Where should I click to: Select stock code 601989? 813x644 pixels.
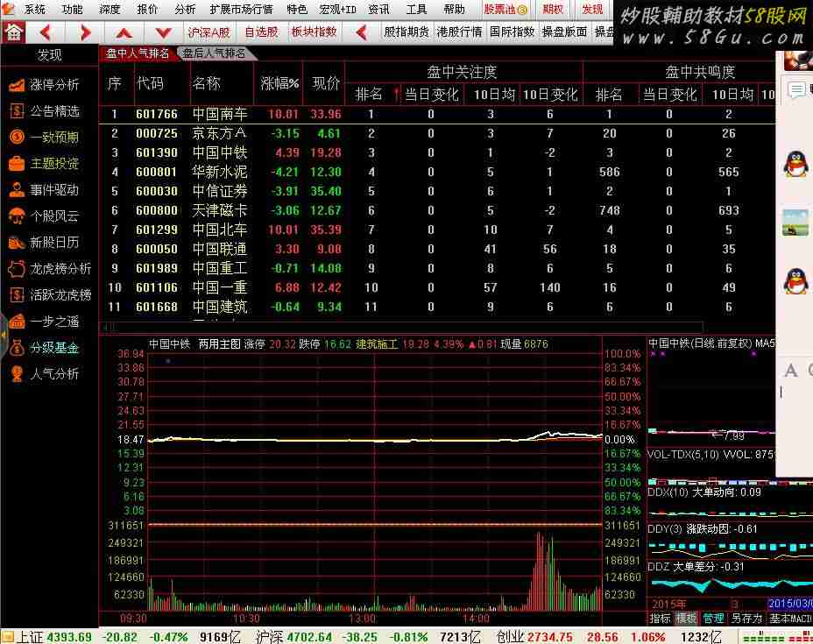(157, 269)
